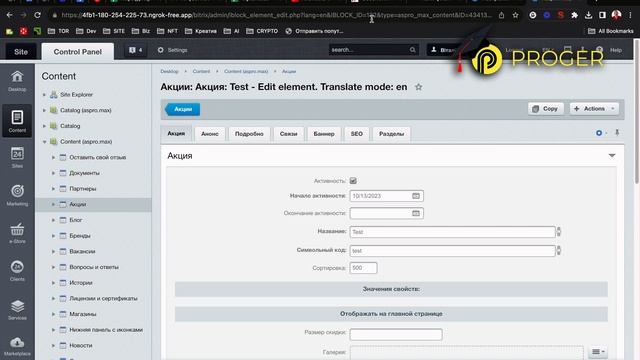Image resolution: width=640 pixels, height=360 pixels.
Task: Open calendar for Окончание активности date
Action: point(416,213)
